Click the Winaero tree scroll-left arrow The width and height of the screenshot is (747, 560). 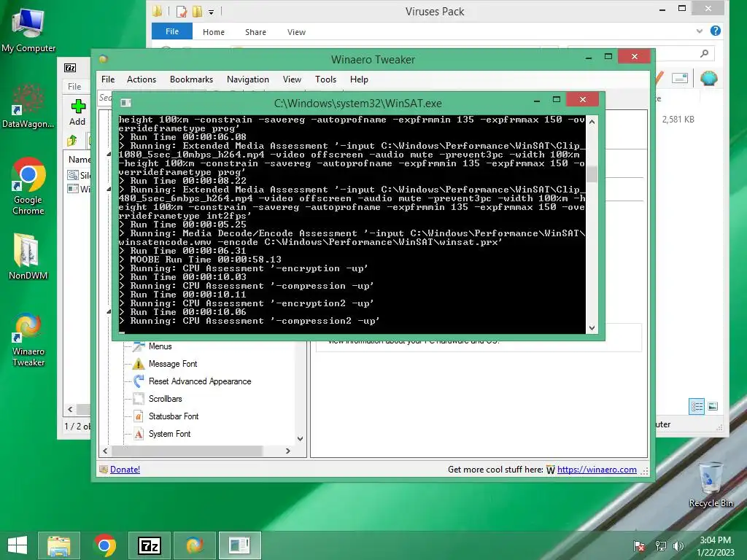[x=105, y=451]
